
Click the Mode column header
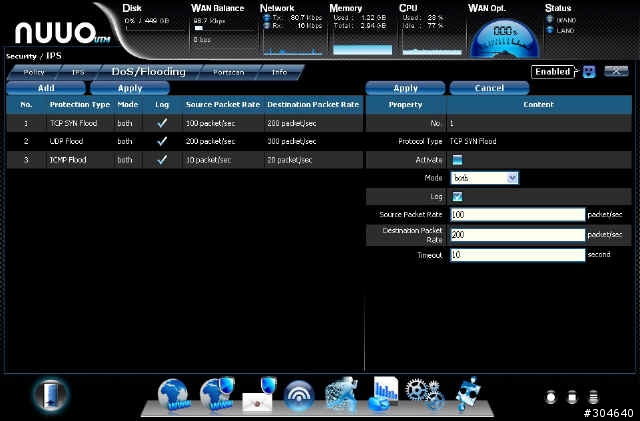click(x=128, y=105)
